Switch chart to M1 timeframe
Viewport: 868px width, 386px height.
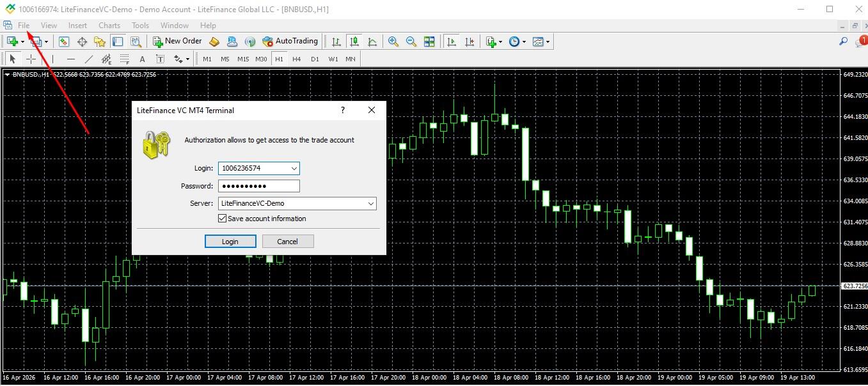click(207, 59)
